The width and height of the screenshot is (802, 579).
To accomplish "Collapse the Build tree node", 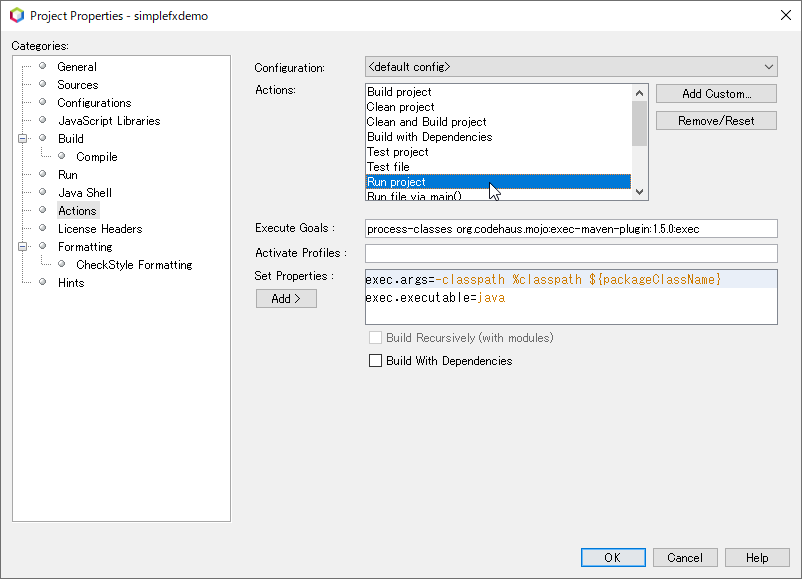I will tap(23, 139).
